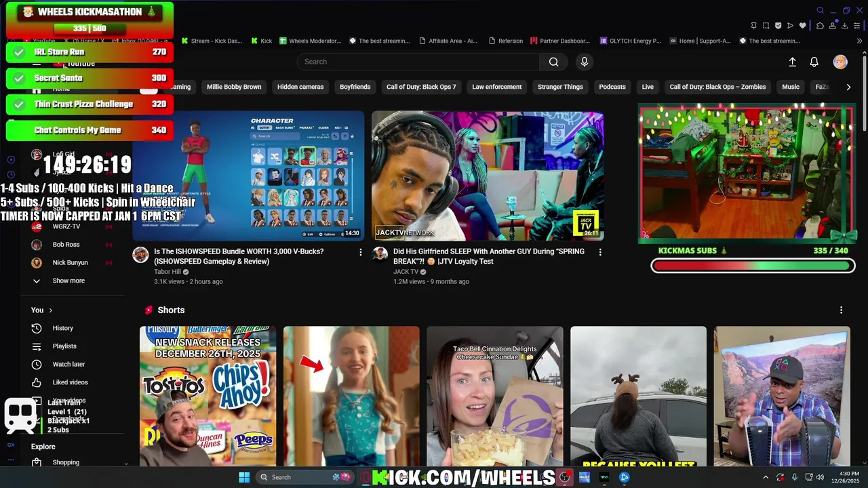Open the GLYTCH Energy bookmark
Image resolution: width=868 pixels, height=488 pixels.
pos(631,41)
